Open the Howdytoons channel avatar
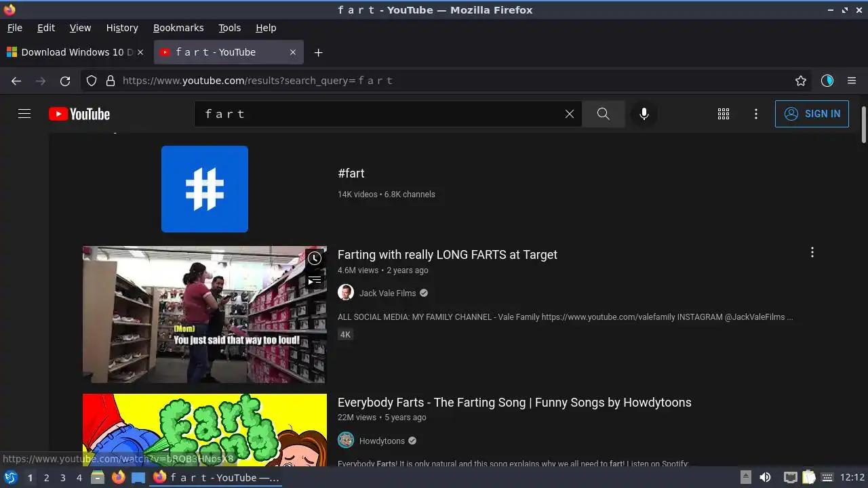The image size is (868, 488). [346, 441]
